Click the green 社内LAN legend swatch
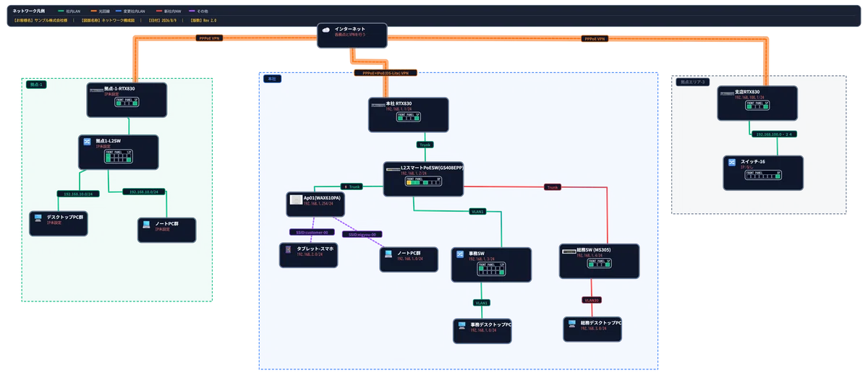 pos(61,12)
